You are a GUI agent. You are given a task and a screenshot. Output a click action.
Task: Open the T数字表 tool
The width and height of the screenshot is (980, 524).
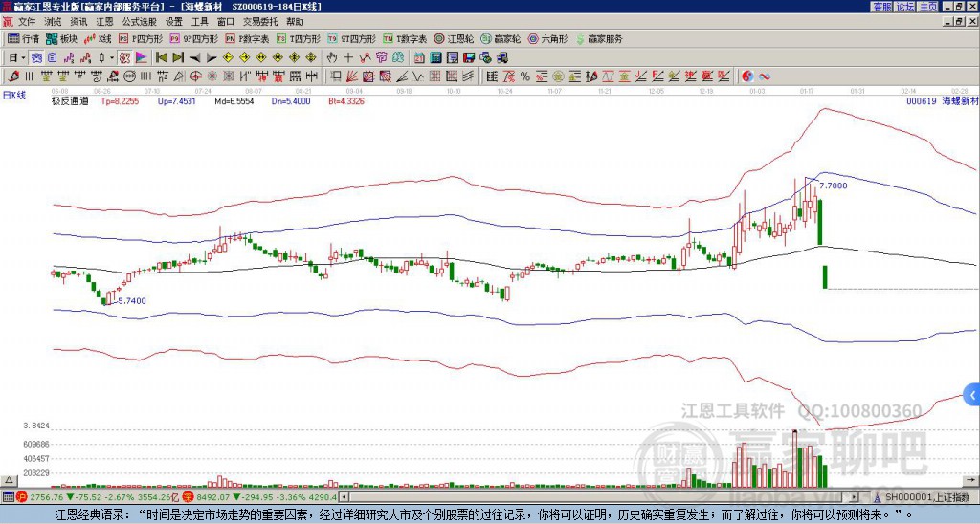point(405,38)
